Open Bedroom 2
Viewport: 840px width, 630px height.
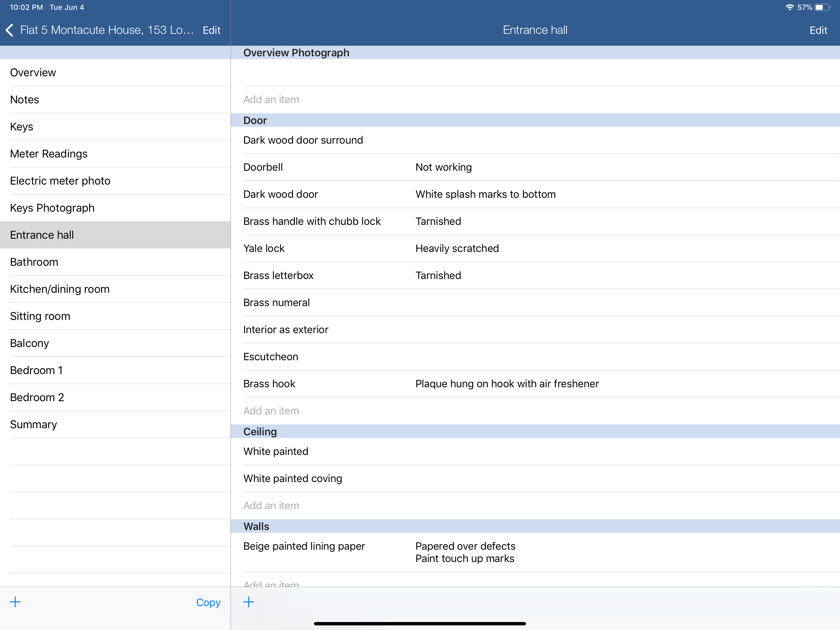(x=115, y=397)
